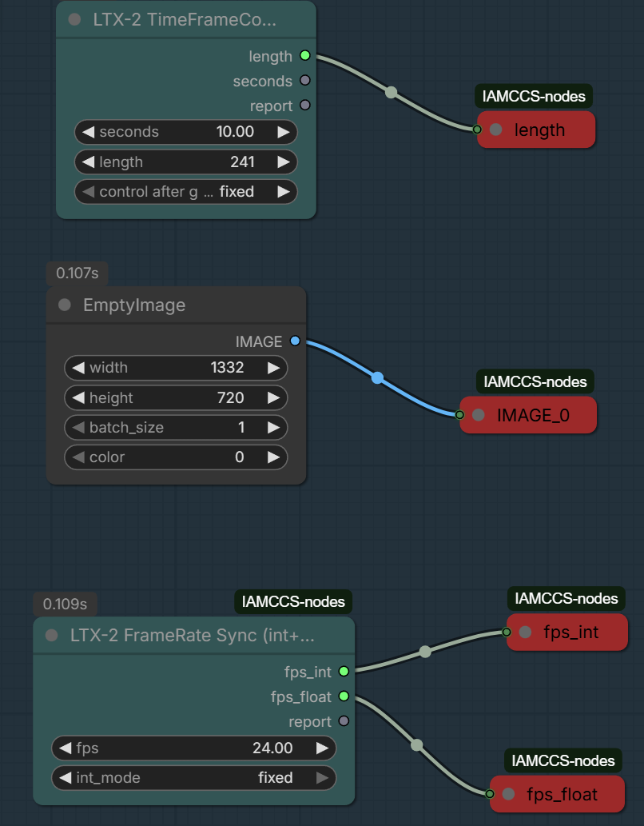Increase the seconds value with right arrow

283,132
